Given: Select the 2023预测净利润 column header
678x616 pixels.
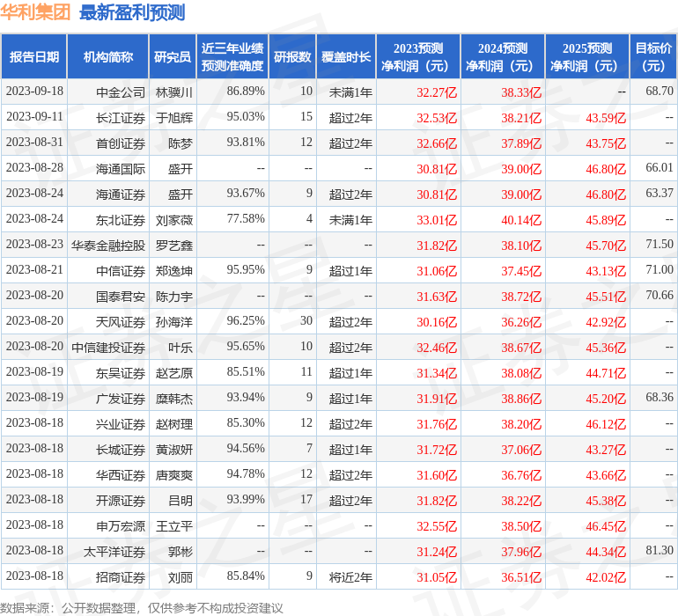Looking at the screenshot, I should [x=418, y=56].
